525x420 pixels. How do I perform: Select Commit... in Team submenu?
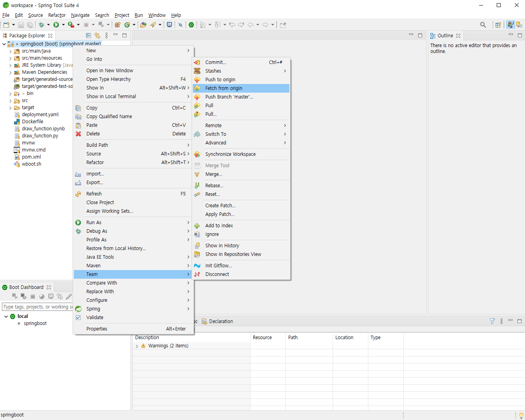(241, 62)
